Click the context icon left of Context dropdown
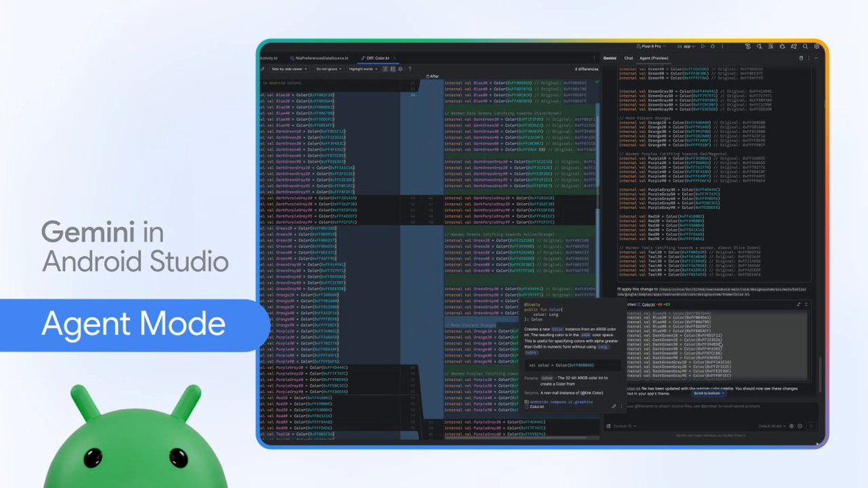This screenshot has width=868, height=488. [x=608, y=426]
